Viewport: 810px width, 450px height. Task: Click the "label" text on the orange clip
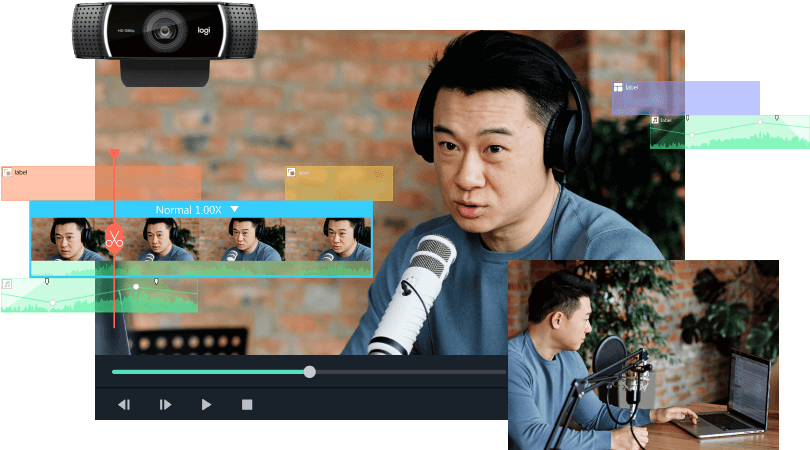coord(21,172)
